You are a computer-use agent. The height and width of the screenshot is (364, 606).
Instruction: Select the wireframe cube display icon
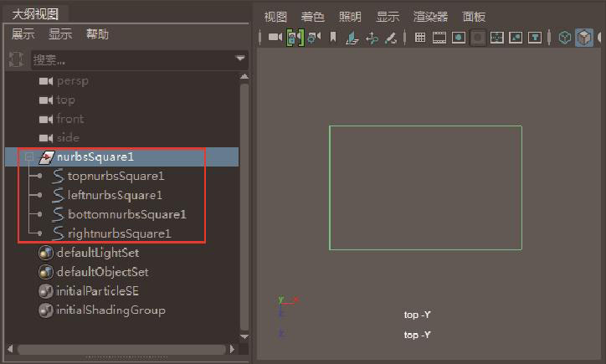pos(565,38)
